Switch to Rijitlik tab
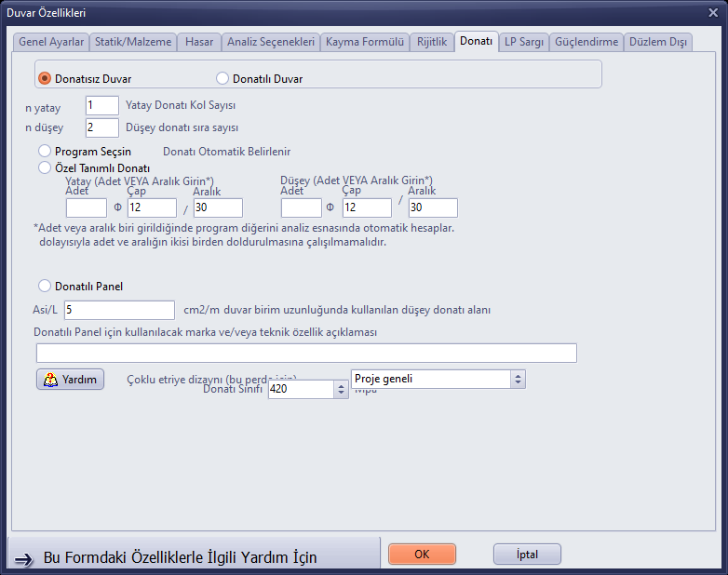728x575 pixels. pyautogui.click(x=432, y=42)
